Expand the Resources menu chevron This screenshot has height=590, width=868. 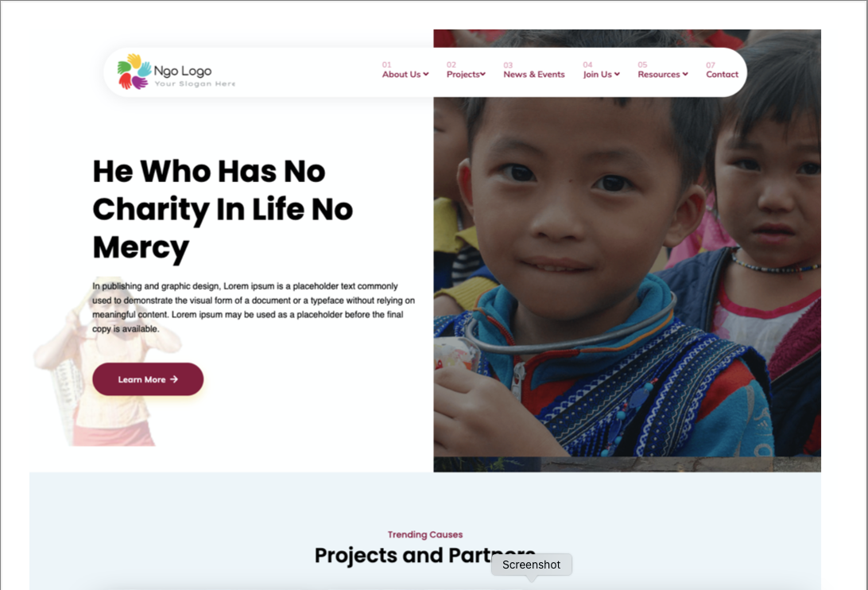(x=684, y=74)
